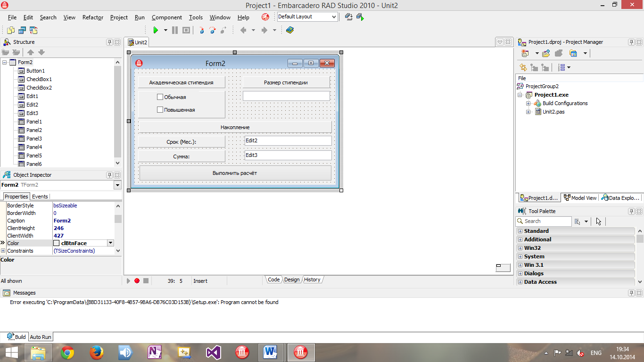Expand the Standard category in Tool Palette
Screen dimensions: 644x362
click(520, 231)
